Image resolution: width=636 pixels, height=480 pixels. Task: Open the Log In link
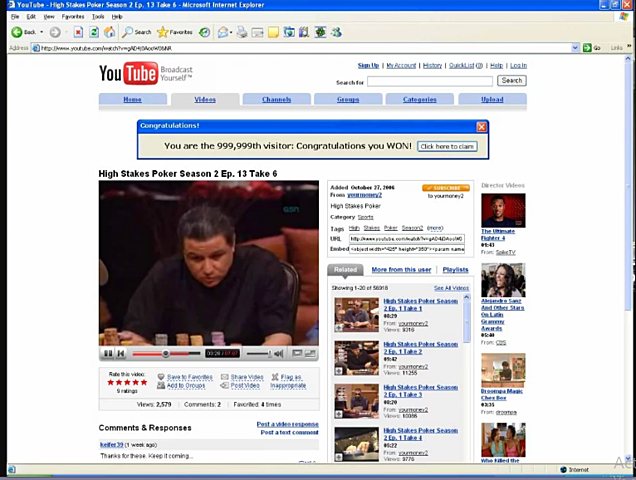[x=518, y=66]
